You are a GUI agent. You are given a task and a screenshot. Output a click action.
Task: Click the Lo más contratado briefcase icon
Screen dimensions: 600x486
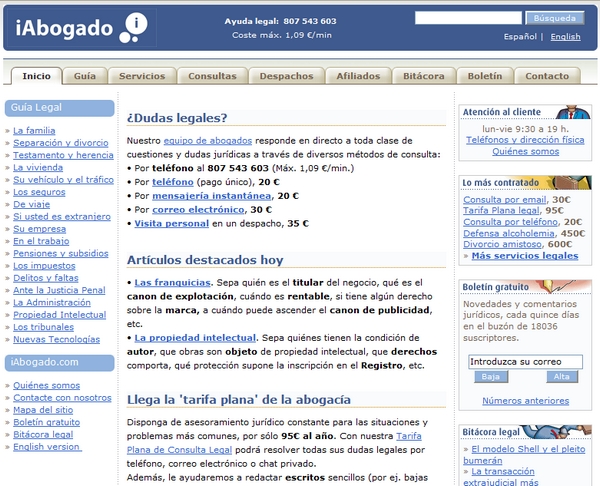tap(572, 183)
